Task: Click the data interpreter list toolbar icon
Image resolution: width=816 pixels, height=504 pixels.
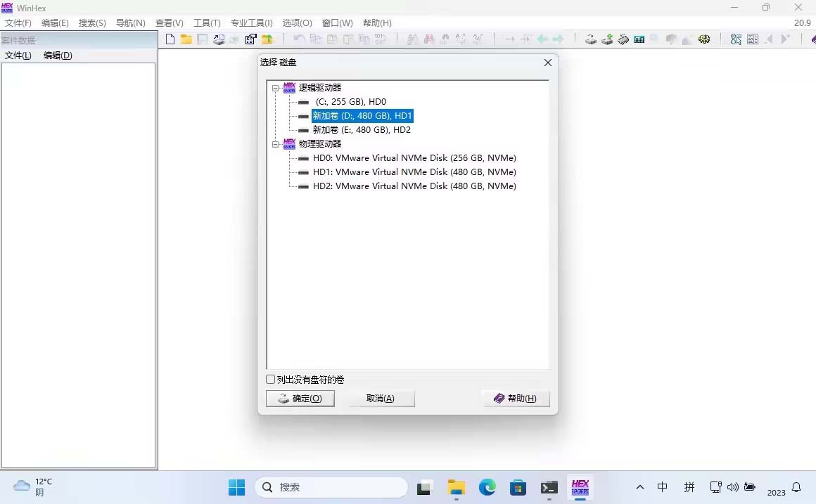Action: click(x=736, y=39)
